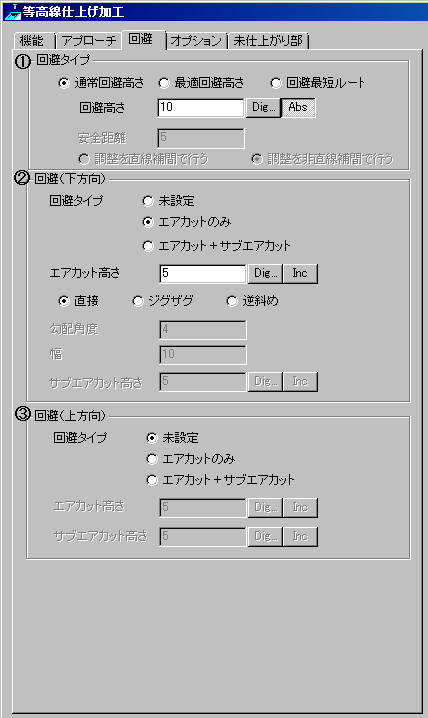The width and height of the screenshot is (428, 718).
Task: Toggle the Abs button
Action: point(298,108)
